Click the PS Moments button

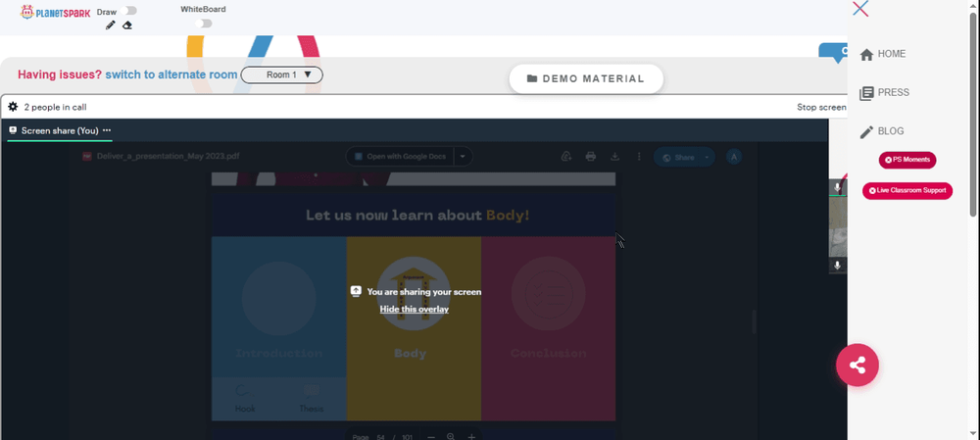pyautogui.click(x=907, y=160)
